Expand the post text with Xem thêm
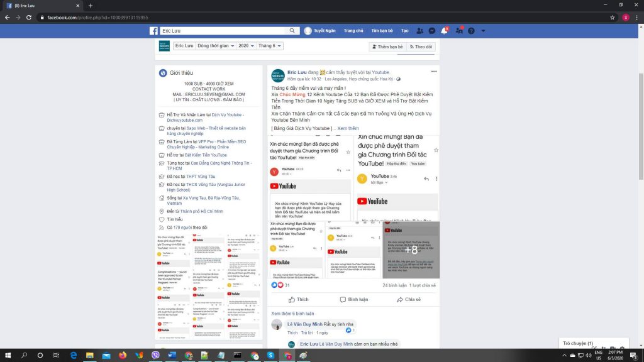 [348, 128]
